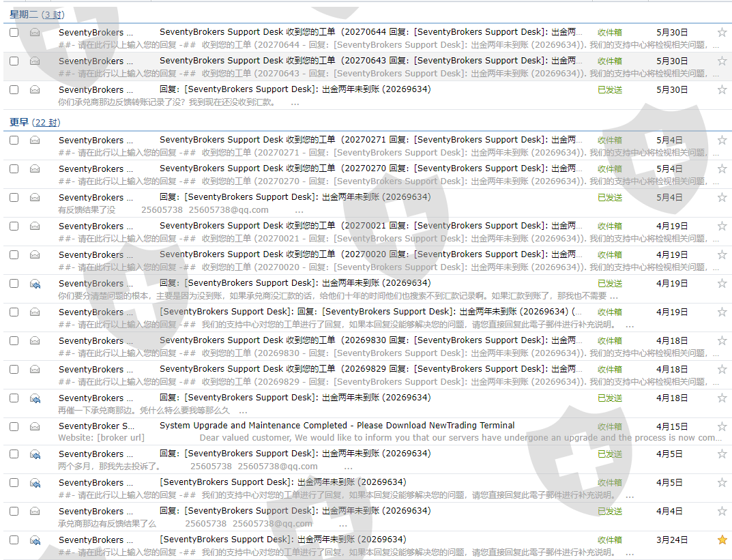Click the 更早 group heading
Viewport: 732px width, 560px height.
click(x=18, y=122)
